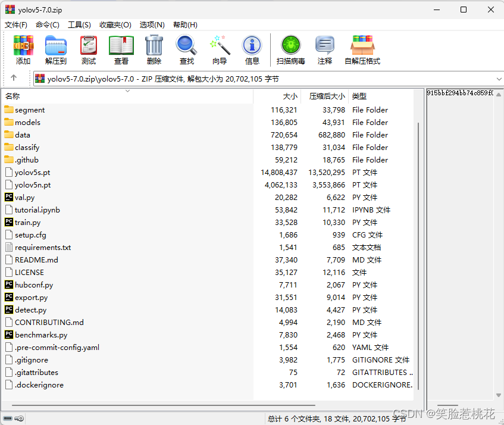Click the Virus Scan (扫描病毒) icon

pos(290,45)
